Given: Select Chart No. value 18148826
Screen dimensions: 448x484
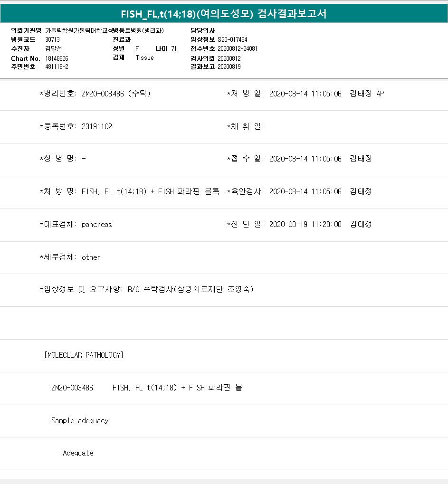Looking at the screenshot, I should (57, 58).
